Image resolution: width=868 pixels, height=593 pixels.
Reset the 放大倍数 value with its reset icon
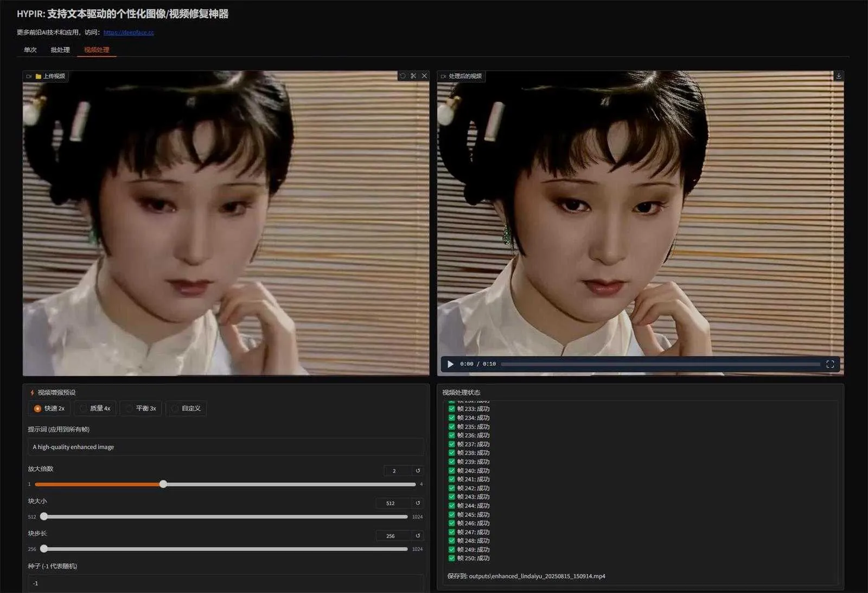418,470
